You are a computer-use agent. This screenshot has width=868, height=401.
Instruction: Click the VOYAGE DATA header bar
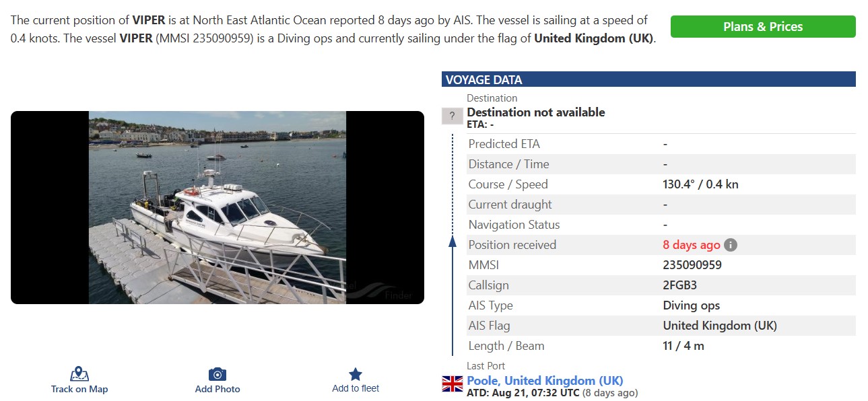tap(648, 79)
